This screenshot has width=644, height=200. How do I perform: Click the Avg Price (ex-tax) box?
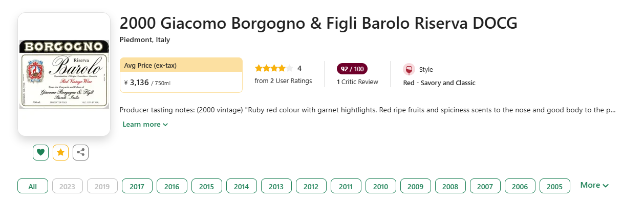click(x=181, y=75)
